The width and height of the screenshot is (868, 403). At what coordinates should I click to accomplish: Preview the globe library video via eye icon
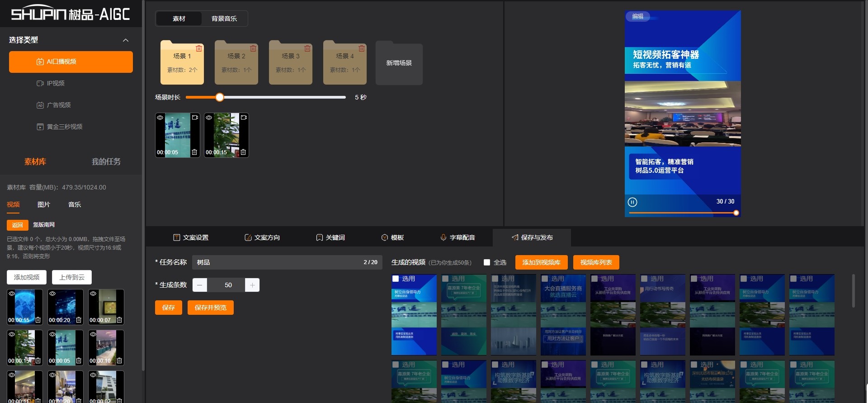coord(12,294)
